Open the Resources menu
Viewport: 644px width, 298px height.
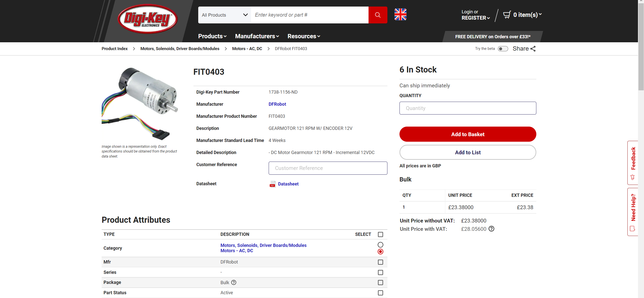pos(304,36)
